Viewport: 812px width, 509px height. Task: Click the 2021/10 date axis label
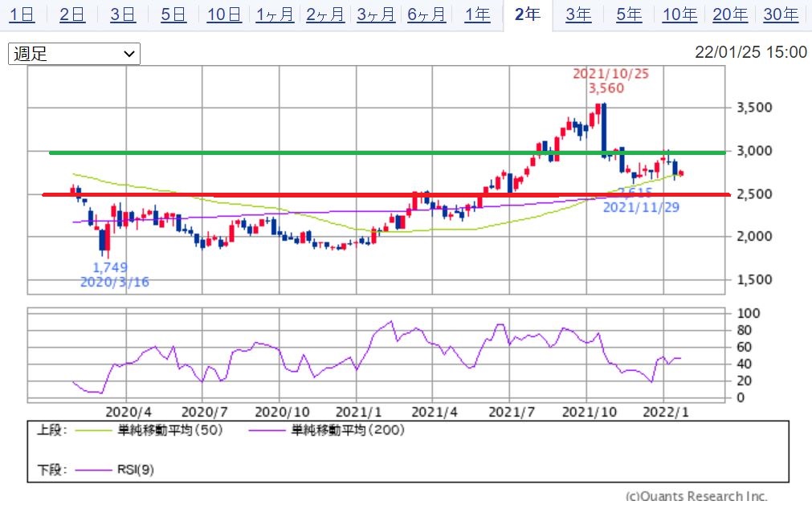coord(590,412)
